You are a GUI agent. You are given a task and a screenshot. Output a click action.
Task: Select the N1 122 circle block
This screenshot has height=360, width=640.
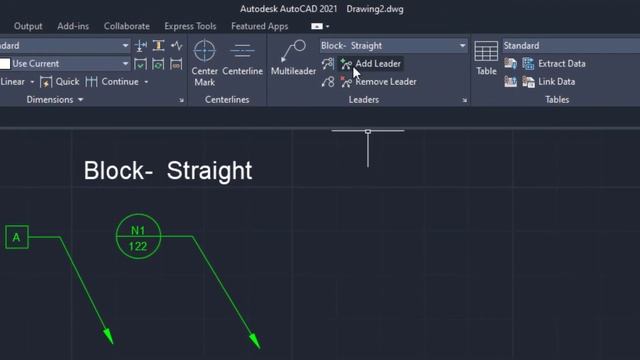pyautogui.click(x=138, y=236)
